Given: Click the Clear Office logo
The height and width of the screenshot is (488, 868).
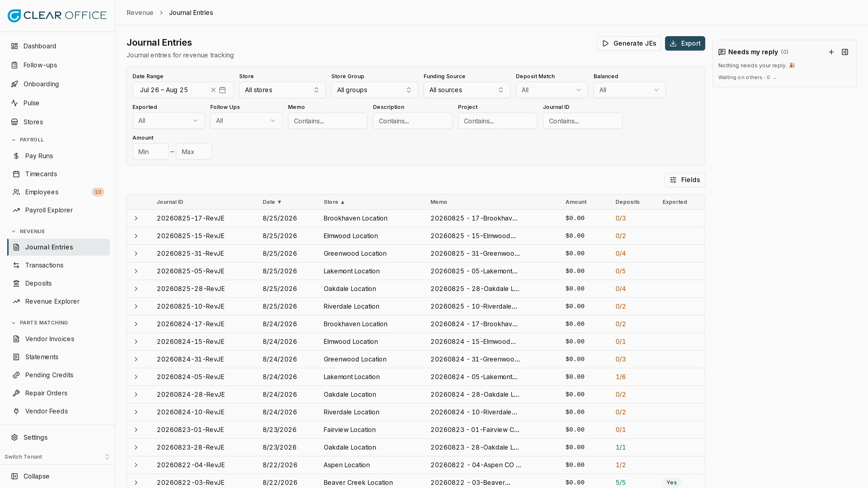Looking at the screenshot, I should click(57, 16).
